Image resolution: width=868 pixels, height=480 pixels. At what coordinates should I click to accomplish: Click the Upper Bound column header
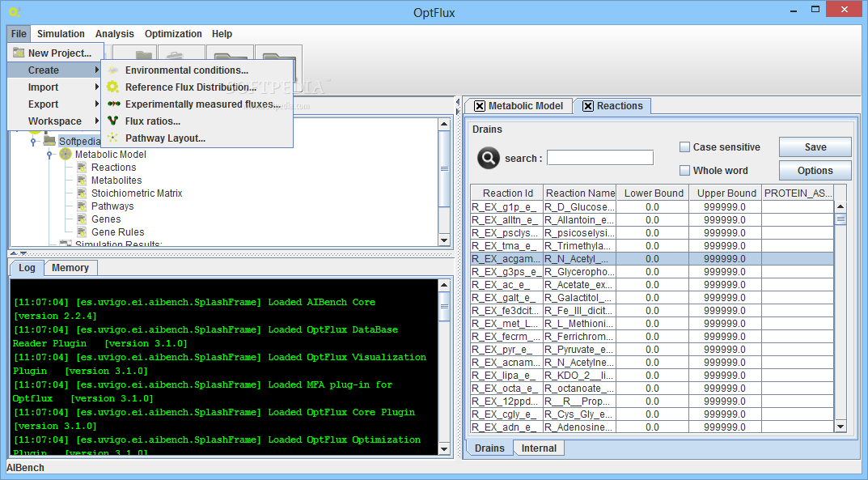pyautogui.click(x=726, y=193)
